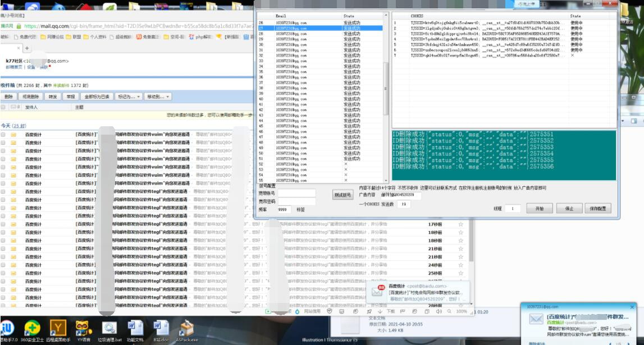Click the 删除 button in mail toolbar
This screenshot has width=644, height=345.
8,96
